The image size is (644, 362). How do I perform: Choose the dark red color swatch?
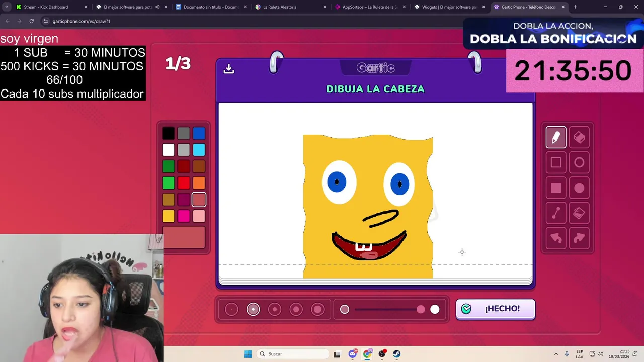(184, 166)
